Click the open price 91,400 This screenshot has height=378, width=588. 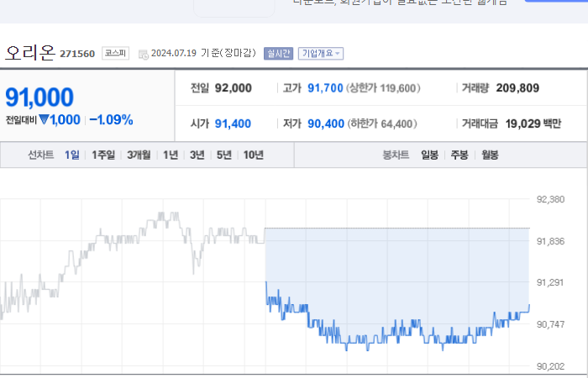point(233,123)
